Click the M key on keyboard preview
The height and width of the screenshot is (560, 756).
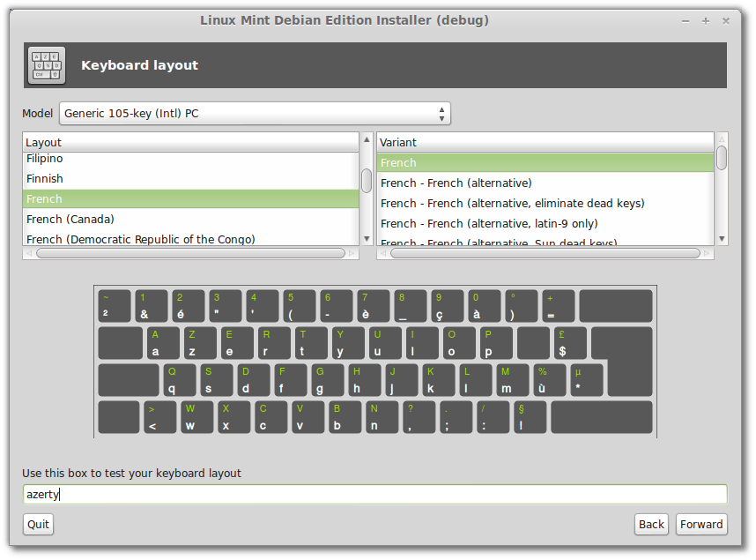pyautogui.click(x=513, y=380)
